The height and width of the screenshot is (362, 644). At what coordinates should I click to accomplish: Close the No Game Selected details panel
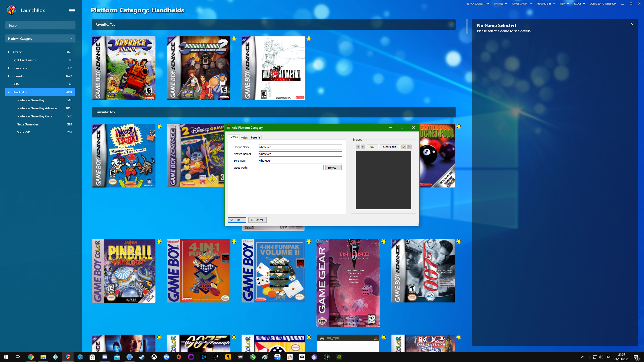coord(632,24)
